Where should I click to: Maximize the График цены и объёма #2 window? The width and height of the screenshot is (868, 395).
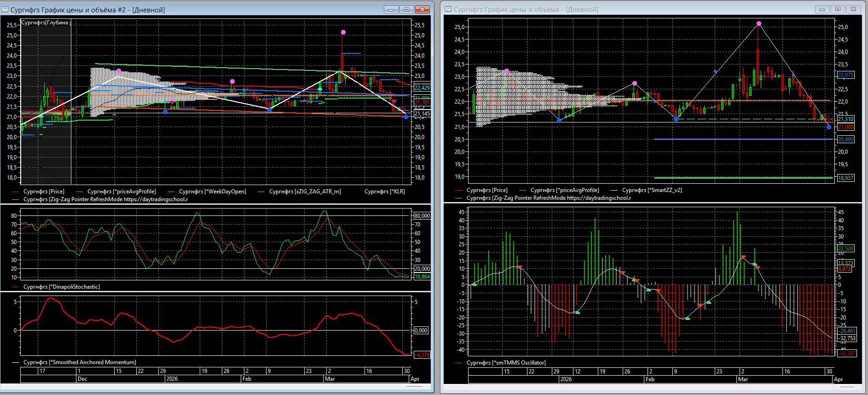pyautogui.click(x=407, y=9)
